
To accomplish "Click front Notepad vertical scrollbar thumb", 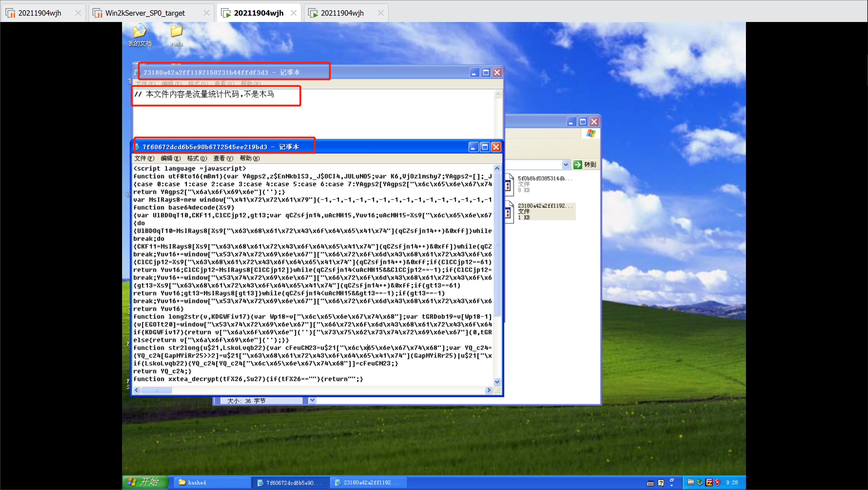I will 497,244.
